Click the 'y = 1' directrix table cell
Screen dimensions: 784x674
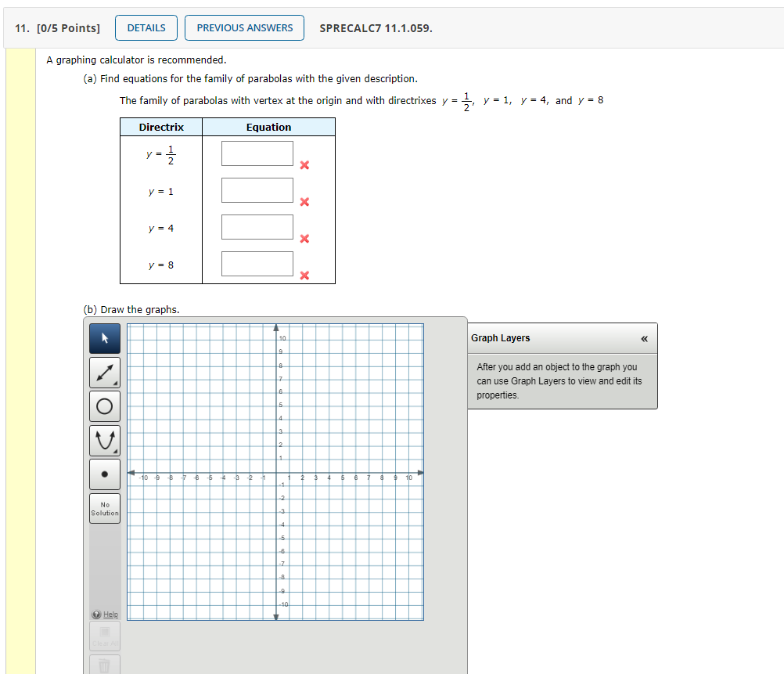point(161,192)
